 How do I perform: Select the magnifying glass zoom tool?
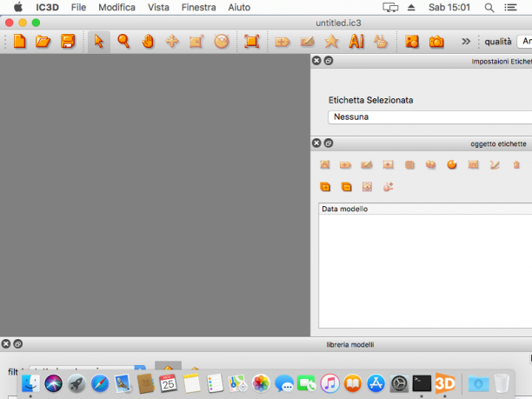click(123, 42)
